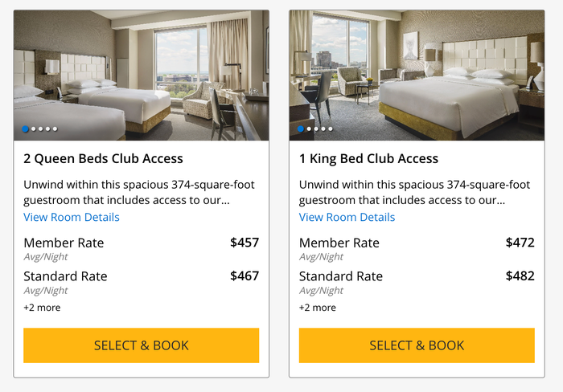The width and height of the screenshot is (563, 392).
Task: Select second carousel dot on King Bed photo
Action: click(309, 129)
